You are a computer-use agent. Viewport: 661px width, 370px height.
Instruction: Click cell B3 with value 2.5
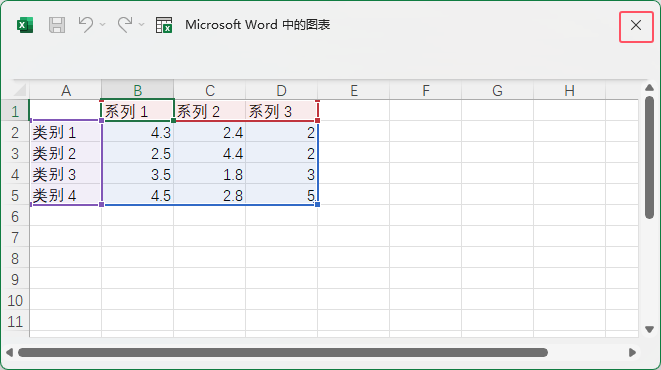tap(137, 153)
